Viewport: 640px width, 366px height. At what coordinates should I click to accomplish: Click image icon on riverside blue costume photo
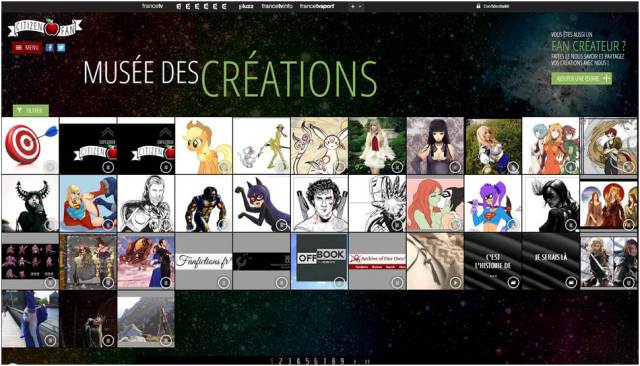tap(50, 340)
